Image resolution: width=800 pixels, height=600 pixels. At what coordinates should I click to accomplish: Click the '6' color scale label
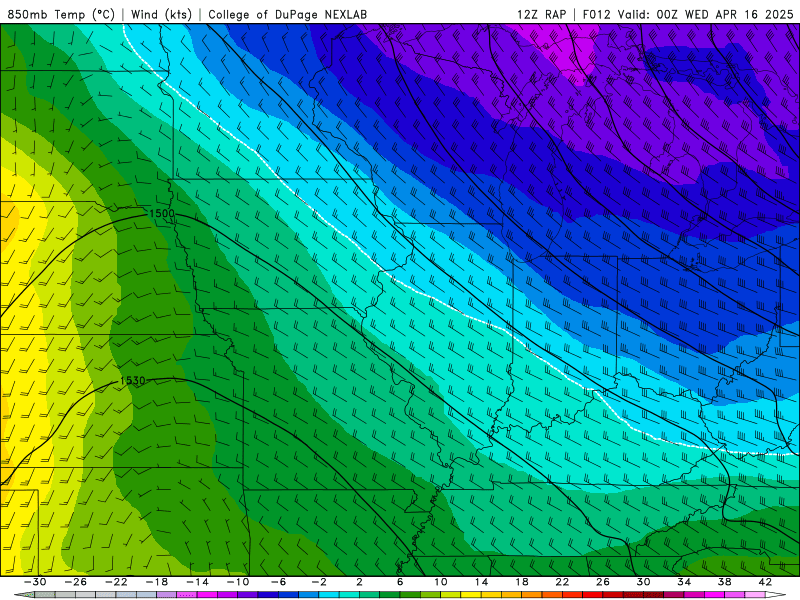[x=400, y=582]
